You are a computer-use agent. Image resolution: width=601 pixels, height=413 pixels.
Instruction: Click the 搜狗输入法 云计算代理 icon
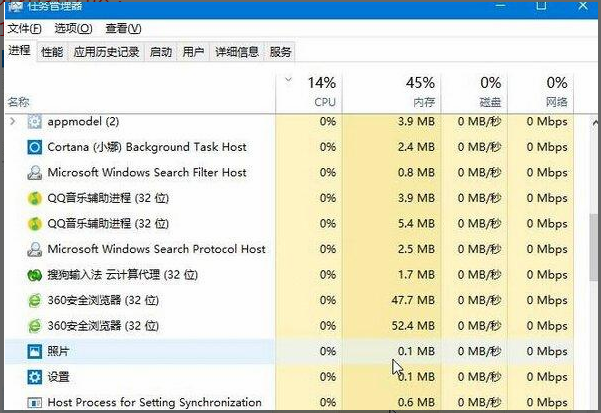pyautogui.click(x=35, y=275)
